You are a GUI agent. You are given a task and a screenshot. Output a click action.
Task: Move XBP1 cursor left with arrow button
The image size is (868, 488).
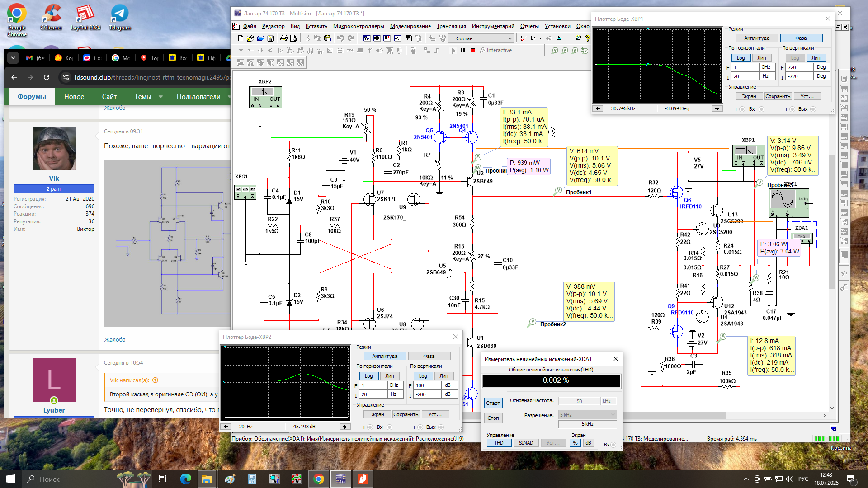pyautogui.click(x=598, y=109)
